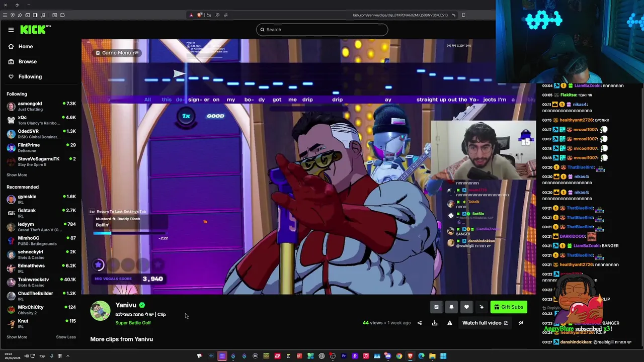This screenshot has height=362, width=644.
Task: Open Following in the Kick sidebar
Action: point(30,76)
